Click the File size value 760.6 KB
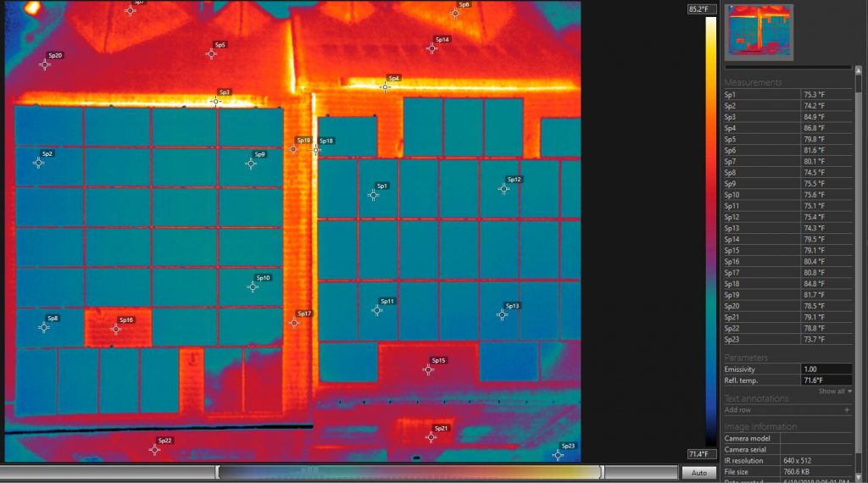Viewport: 868px width, 483px height. click(x=798, y=472)
